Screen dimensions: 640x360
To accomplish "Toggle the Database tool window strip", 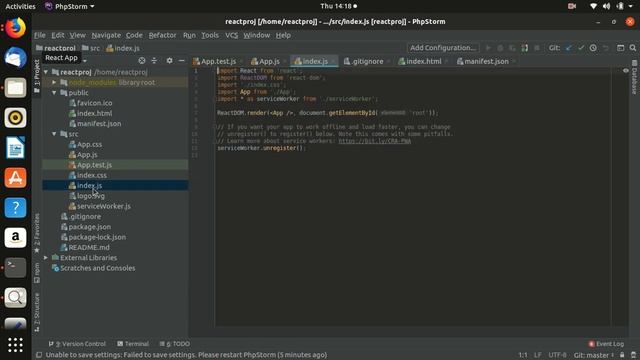I will [x=634, y=78].
